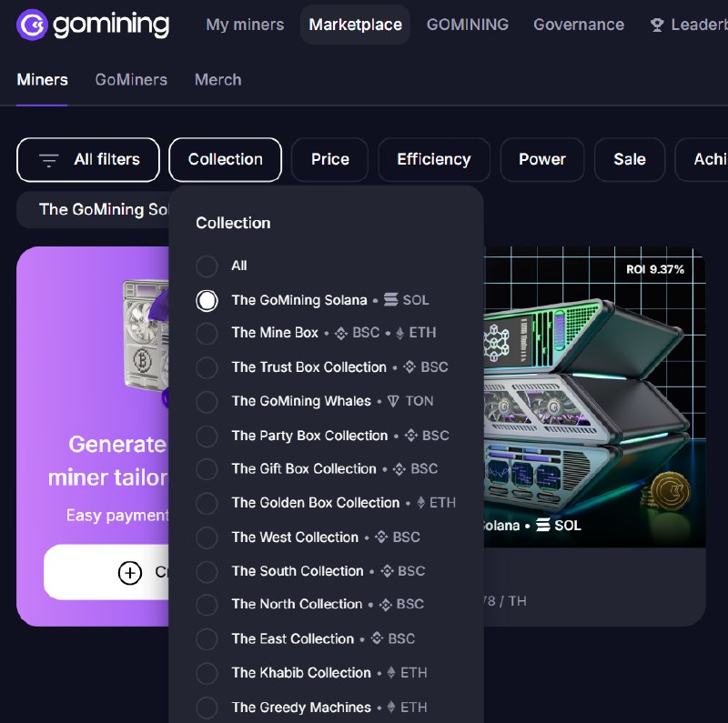Click The GoMining Solana active filter chip
The width and height of the screenshot is (728, 723).
[93, 210]
